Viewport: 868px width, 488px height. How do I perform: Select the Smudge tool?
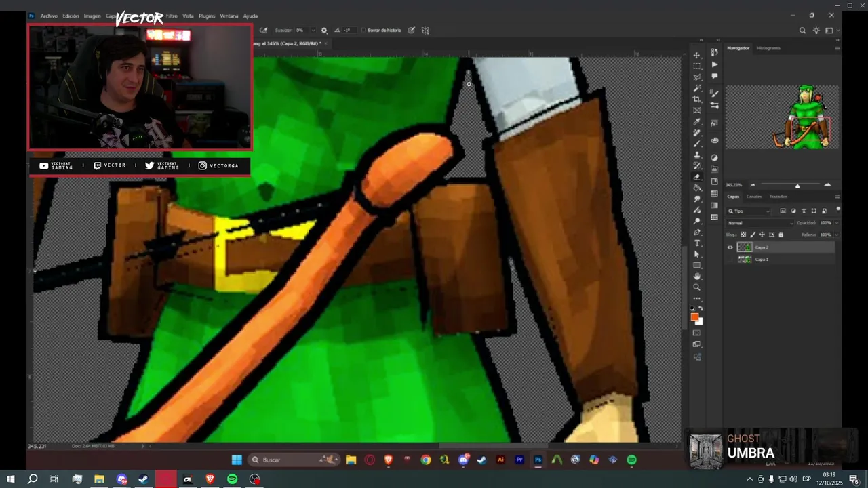pos(696,198)
